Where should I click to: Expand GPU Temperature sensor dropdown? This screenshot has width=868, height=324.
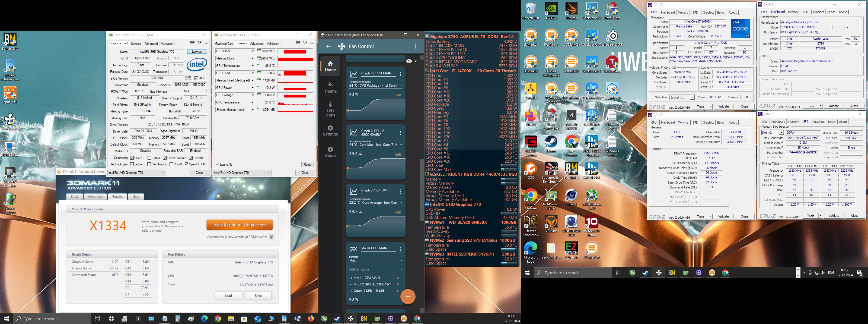click(x=252, y=66)
